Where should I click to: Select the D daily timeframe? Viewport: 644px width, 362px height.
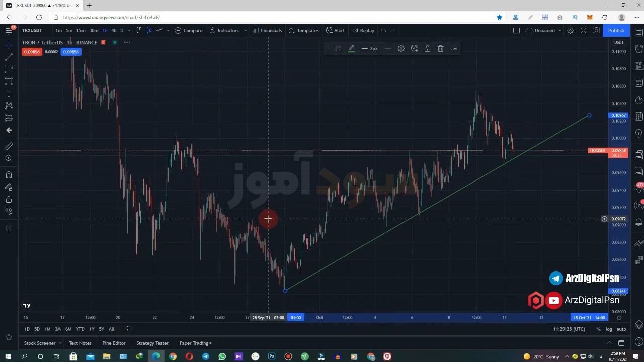pyautogui.click(x=121, y=31)
